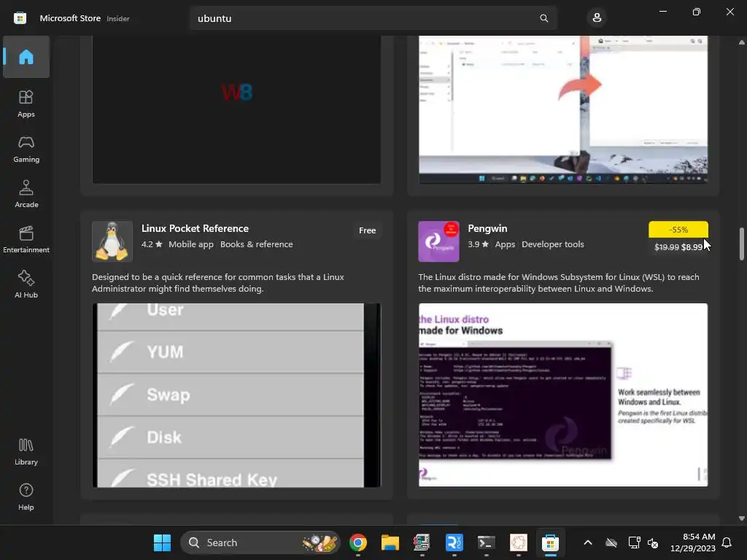Open File Explorer from taskbar

point(390,542)
